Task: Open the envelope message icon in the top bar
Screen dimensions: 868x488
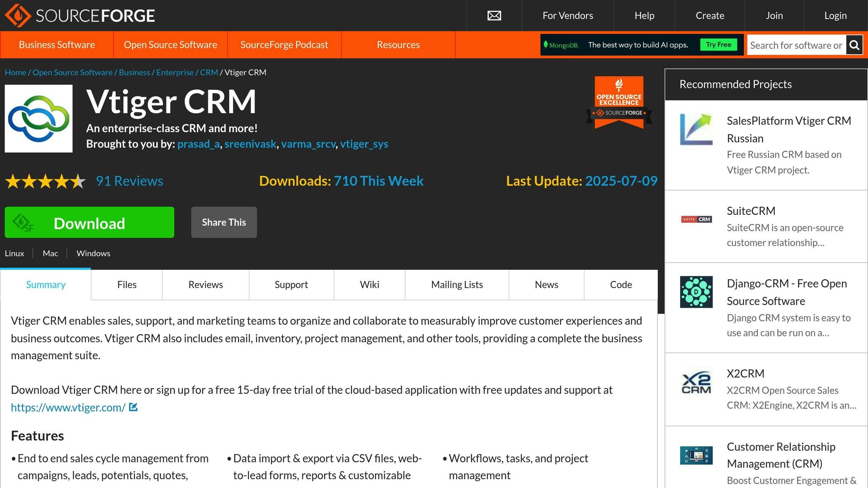Action: [x=494, y=16]
